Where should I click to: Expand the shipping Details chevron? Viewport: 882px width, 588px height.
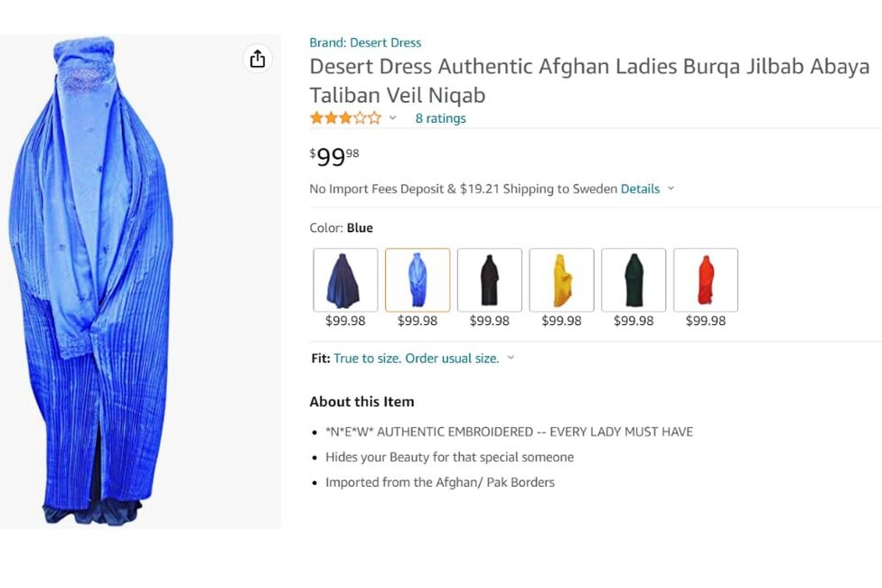tap(671, 189)
